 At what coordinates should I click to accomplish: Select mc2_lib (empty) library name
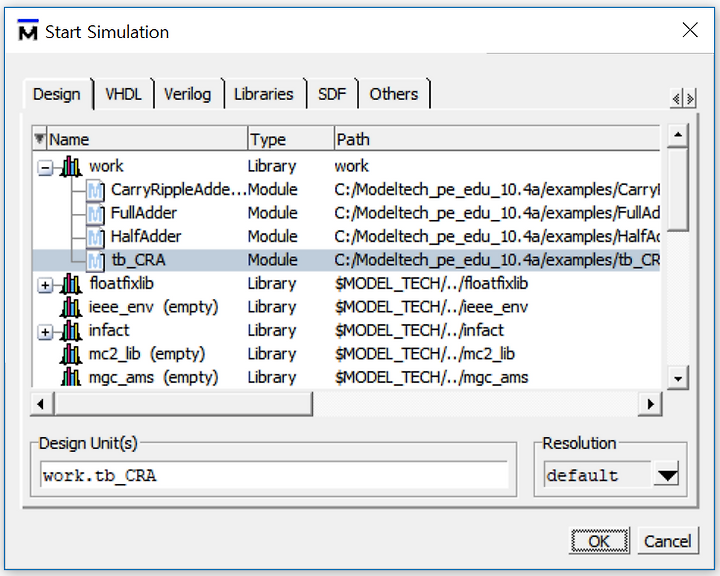tap(147, 354)
